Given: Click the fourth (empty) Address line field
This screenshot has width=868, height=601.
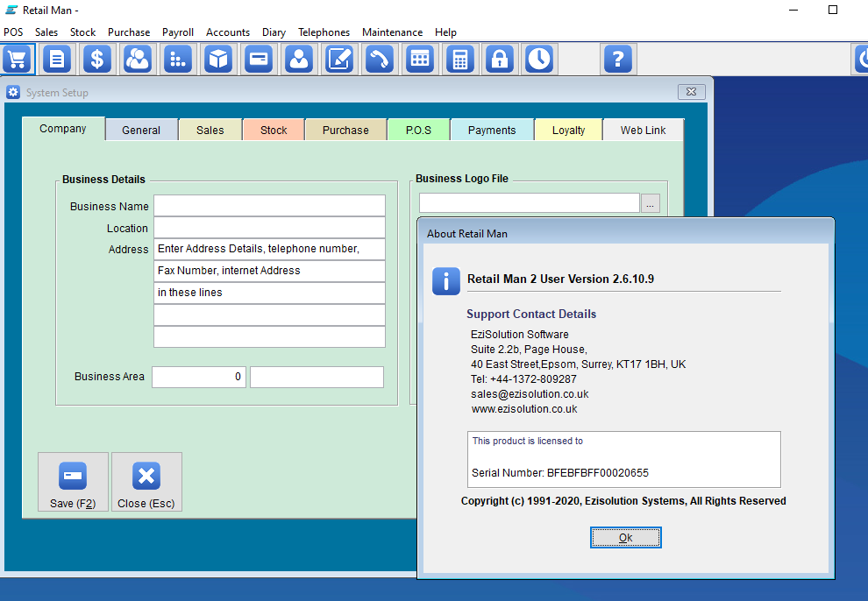Looking at the screenshot, I should pos(269,315).
